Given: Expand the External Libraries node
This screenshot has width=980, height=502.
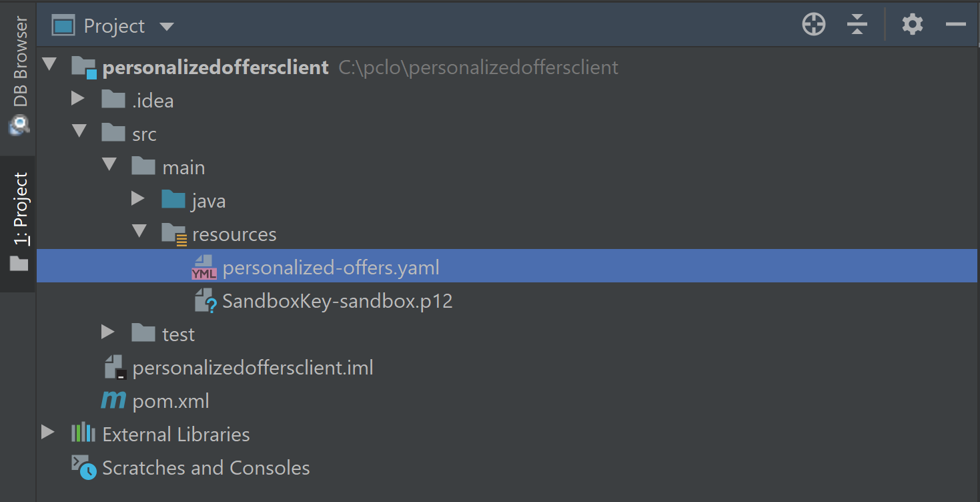Looking at the screenshot, I should coord(47,433).
